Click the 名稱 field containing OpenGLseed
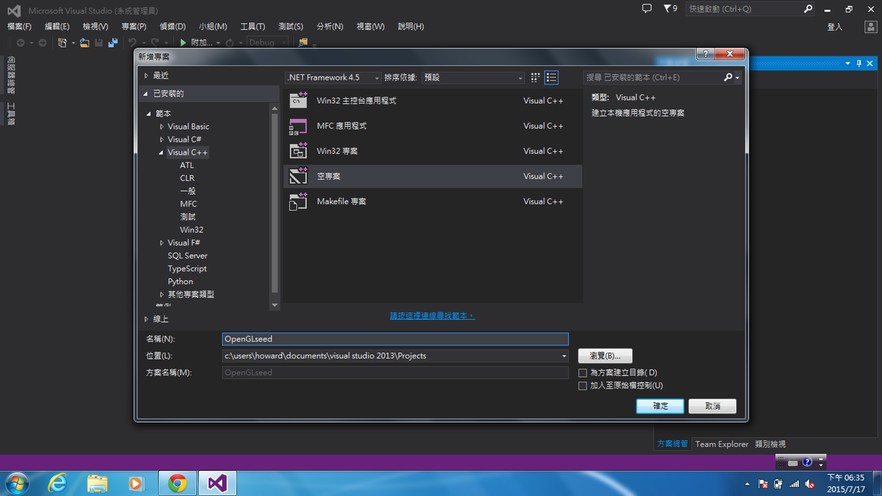Screen dimensions: 882x496 point(395,339)
